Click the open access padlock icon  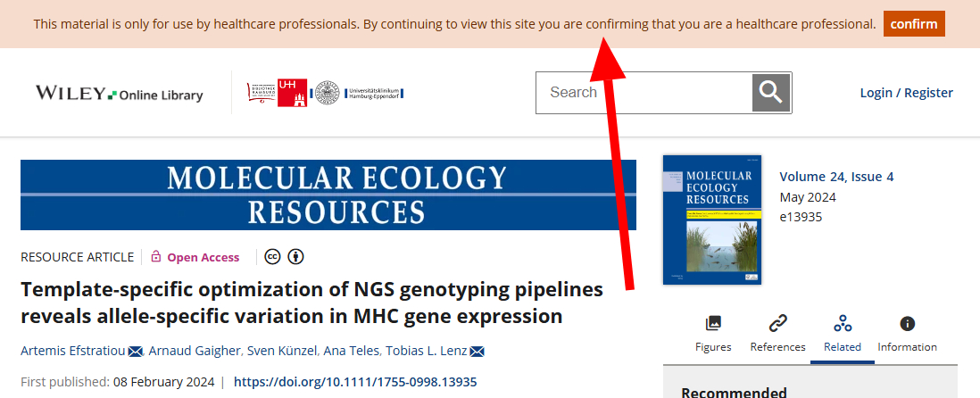156,257
